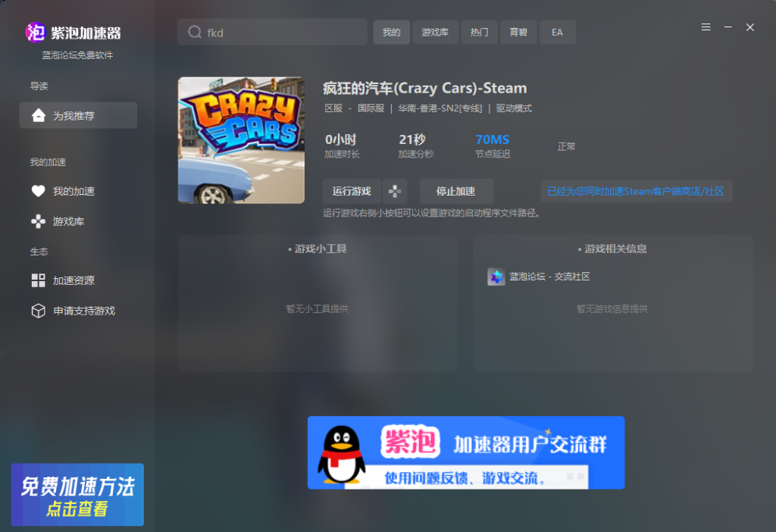Click the cube icon beside 申请支持游戏
The height and width of the screenshot is (532, 776).
38,311
